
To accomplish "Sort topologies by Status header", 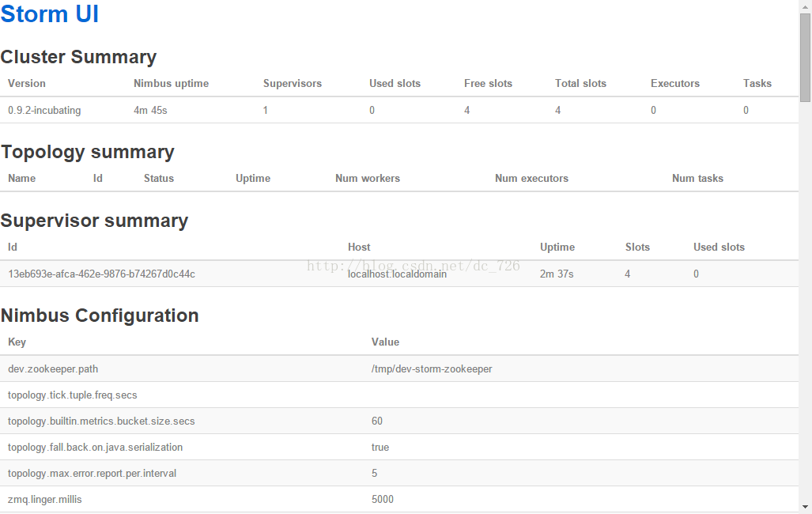I will (158, 178).
